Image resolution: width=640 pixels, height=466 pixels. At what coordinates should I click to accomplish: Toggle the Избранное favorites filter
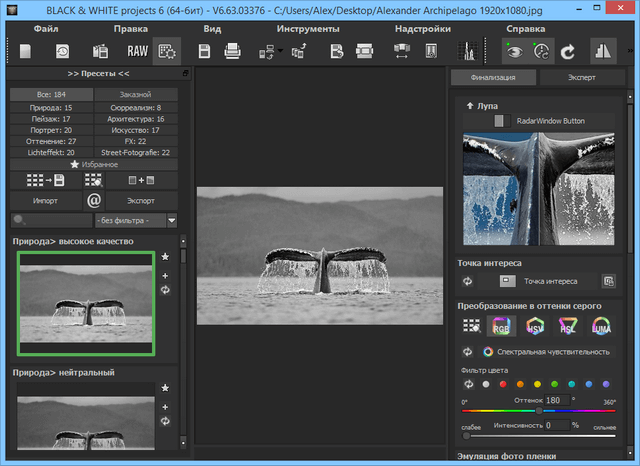coord(94,163)
